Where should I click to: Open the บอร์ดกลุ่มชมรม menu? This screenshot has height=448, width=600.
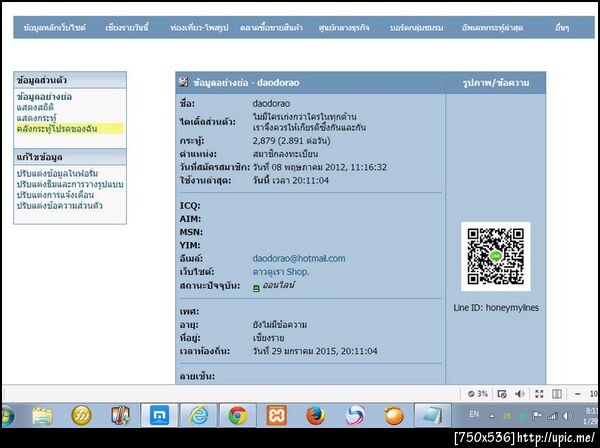416,28
